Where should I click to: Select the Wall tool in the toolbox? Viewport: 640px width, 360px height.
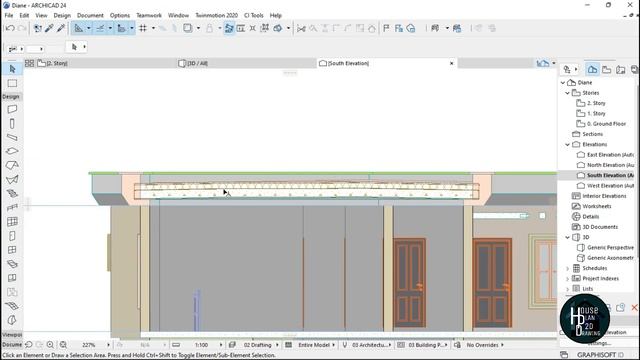(x=12, y=109)
